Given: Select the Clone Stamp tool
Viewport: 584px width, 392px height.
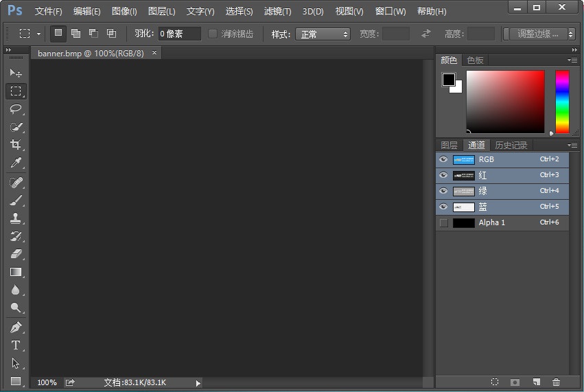Looking at the screenshot, I should 16,218.
